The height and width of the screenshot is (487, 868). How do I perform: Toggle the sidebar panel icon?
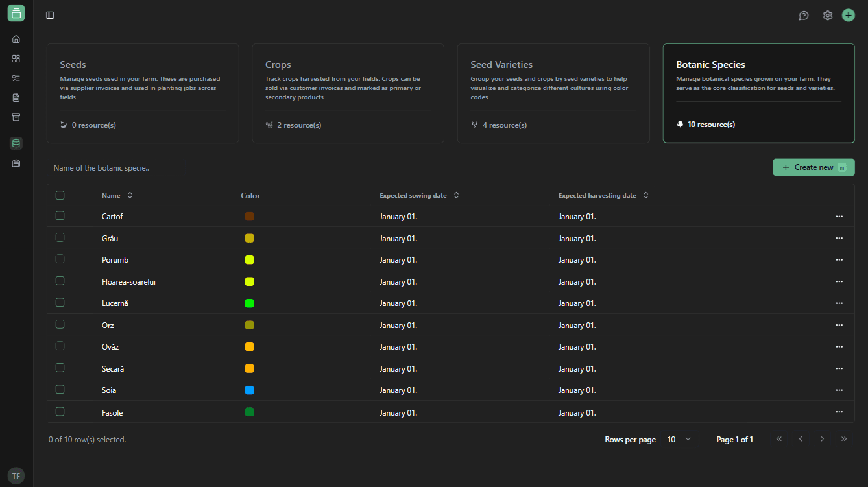[x=50, y=16]
